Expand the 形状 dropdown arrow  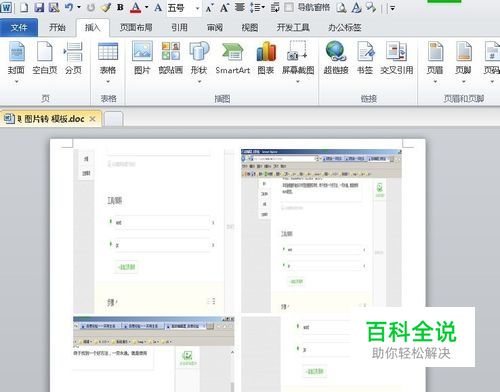tap(199, 82)
